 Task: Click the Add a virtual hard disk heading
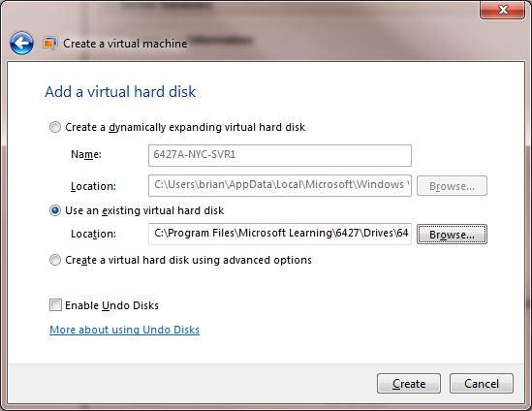click(x=120, y=92)
